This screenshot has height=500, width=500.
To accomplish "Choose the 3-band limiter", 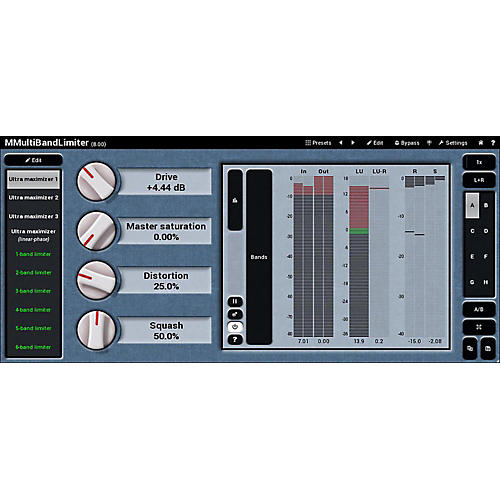I will [x=33, y=291].
